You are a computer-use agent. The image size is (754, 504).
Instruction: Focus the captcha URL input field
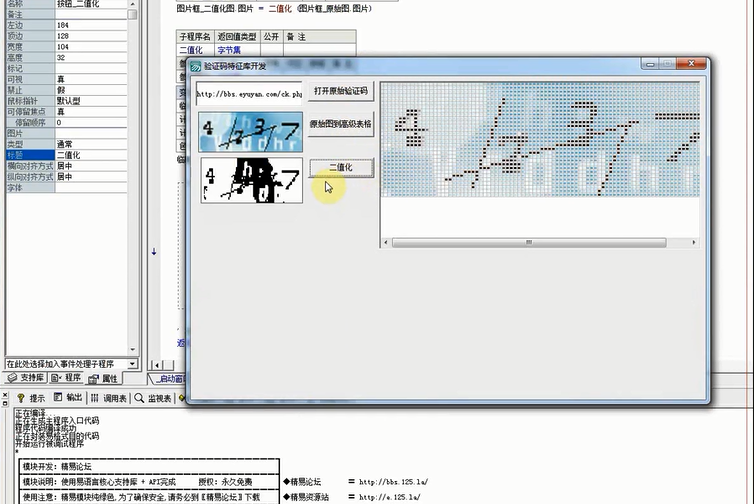point(248,96)
